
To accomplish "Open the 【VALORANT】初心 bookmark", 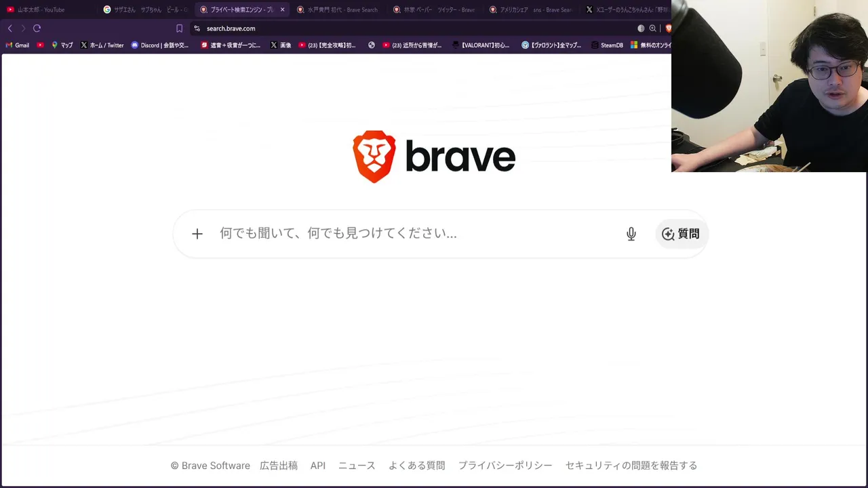I will pyautogui.click(x=480, y=45).
